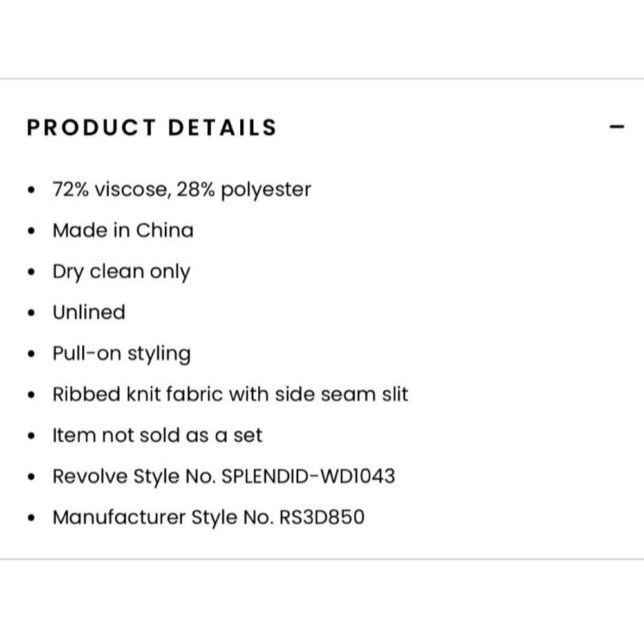Click the "Pull-on styling" detail entry
Screen dimensions: 644x644
tap(122, 354)
